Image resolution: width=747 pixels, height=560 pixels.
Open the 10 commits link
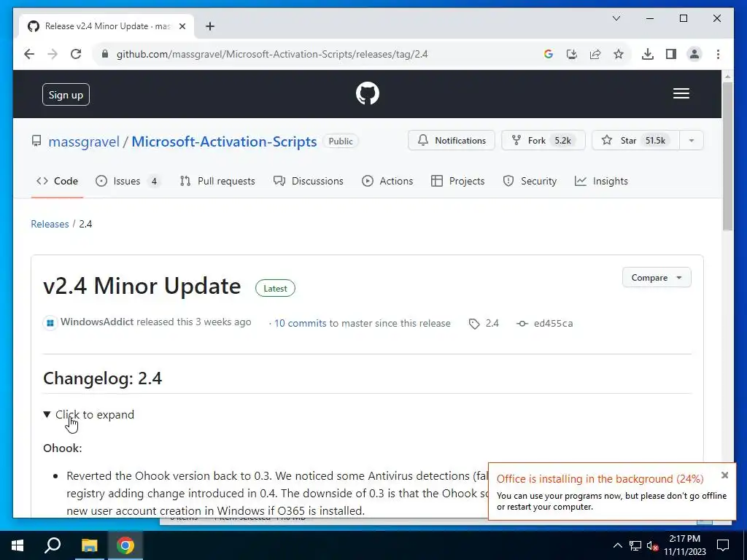[300, 323]
